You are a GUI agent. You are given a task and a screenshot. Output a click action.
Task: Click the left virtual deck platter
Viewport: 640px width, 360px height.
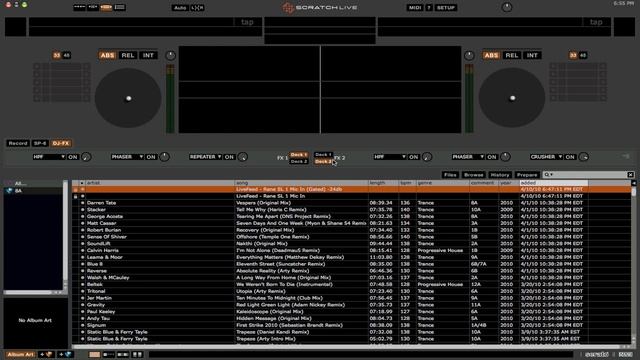click(x=128, y=98)
